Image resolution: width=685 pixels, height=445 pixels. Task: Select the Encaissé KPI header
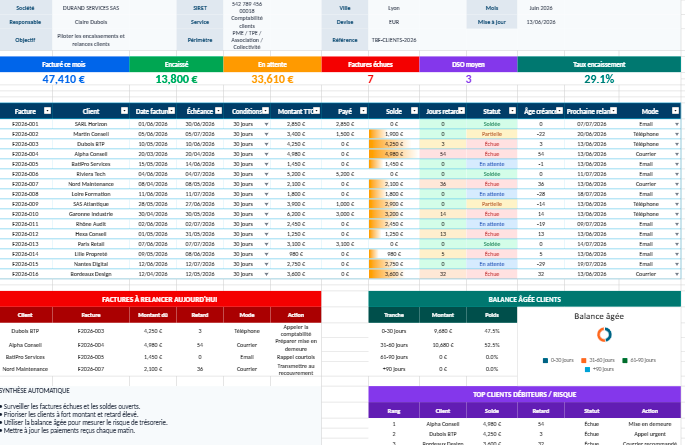[176, 64]
